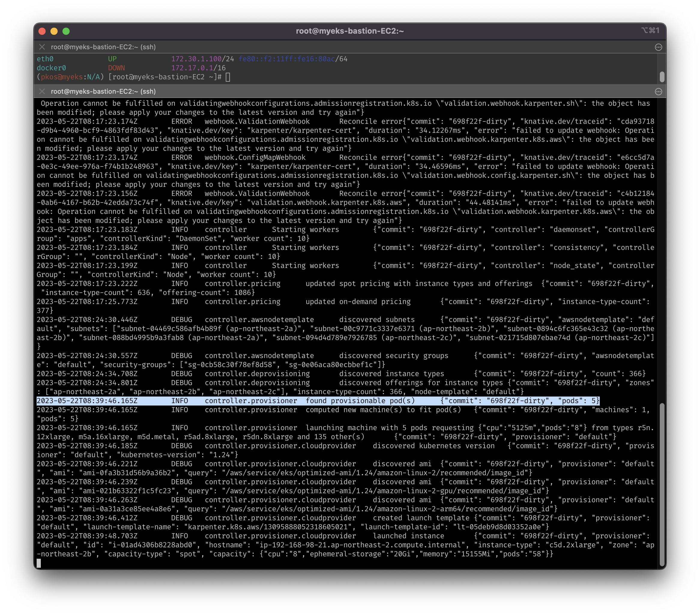Click the 'discovered security groups' log message

pos(394,356)
